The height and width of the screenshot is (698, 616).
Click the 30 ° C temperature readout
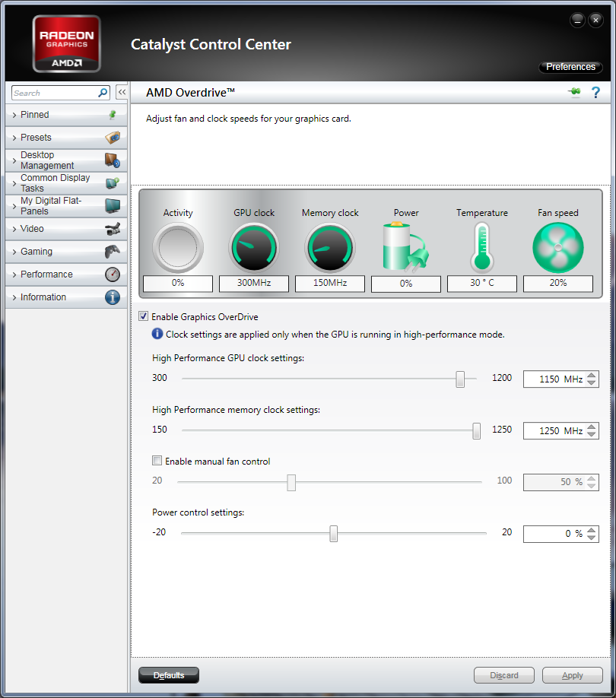coord(482,283)
